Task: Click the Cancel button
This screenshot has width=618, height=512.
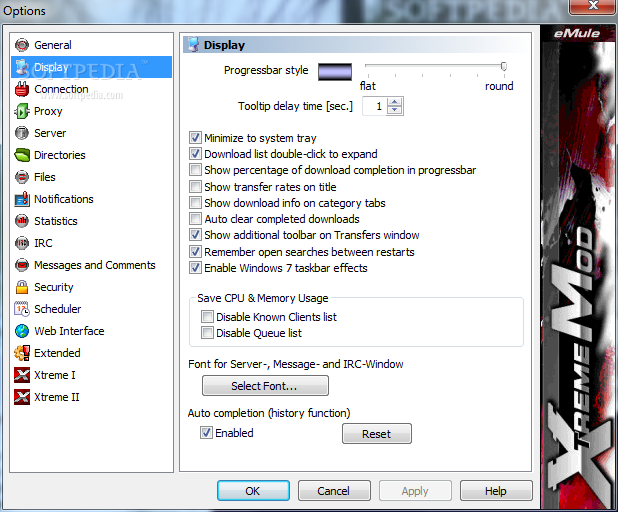Action: 334,491
